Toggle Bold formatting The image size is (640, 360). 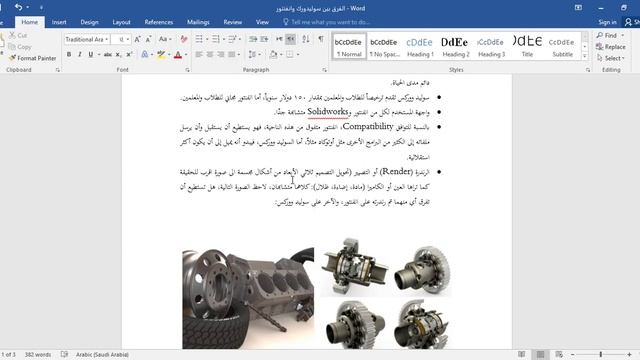click(x=69, y=54)
